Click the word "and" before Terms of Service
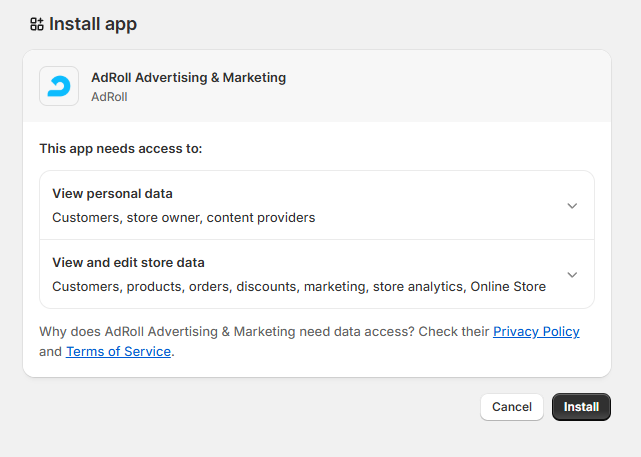Image resolution: width=641 pixels, height=457 pixels. pos(50,351)
